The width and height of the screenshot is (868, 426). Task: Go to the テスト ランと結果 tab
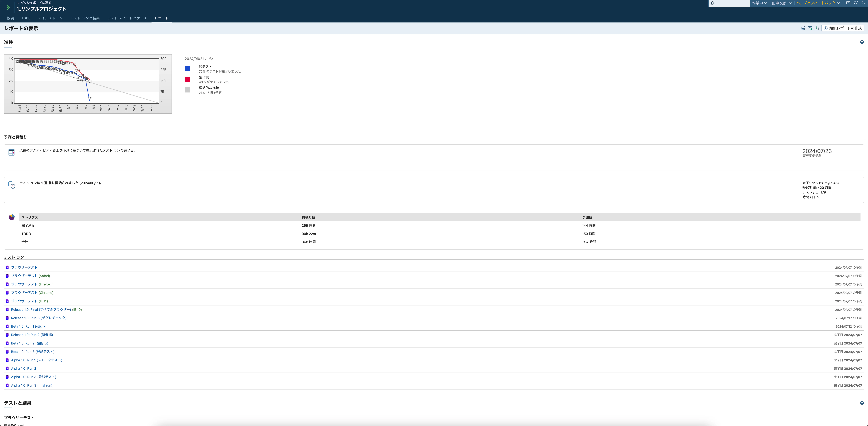click(x=85, y=18)
